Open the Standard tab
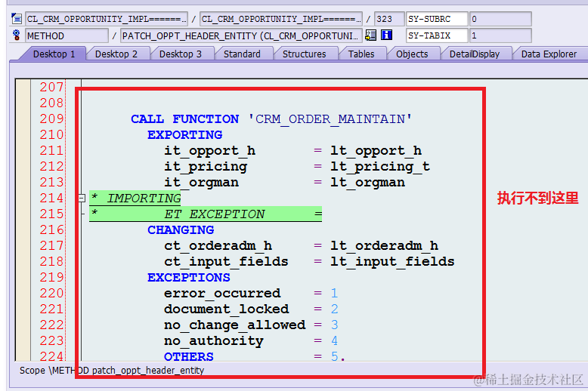This screenshot has width=588, height=391. tap(242, 54)
